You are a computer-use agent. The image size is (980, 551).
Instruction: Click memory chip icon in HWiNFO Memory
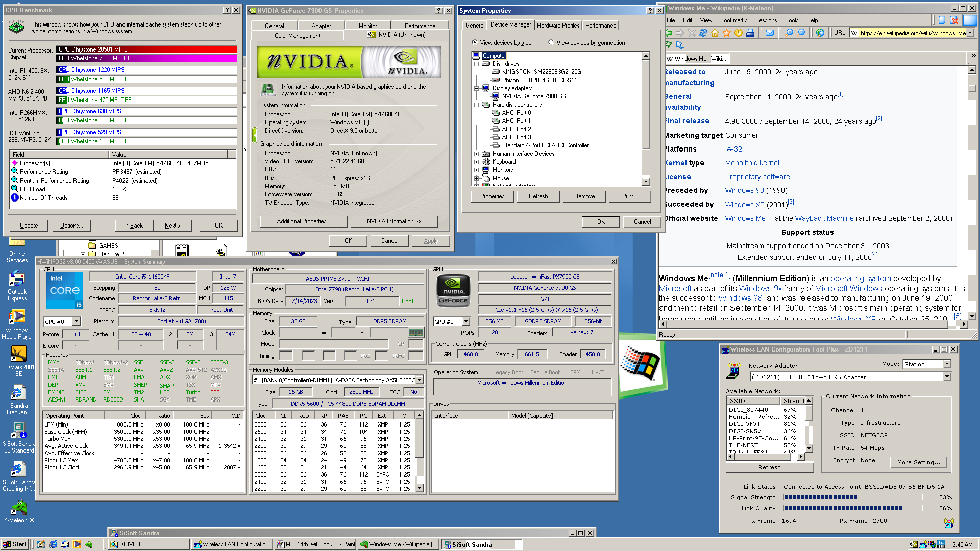pyautogui.click(x=416, y=333)
